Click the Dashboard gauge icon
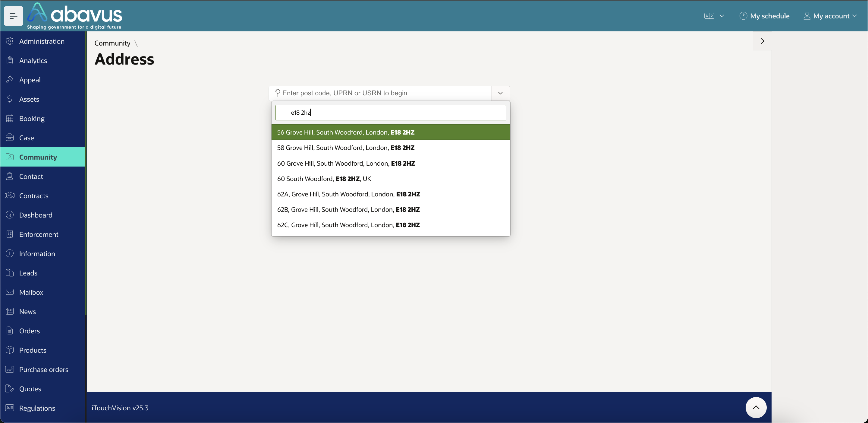The width and height of the screenshot is (868, 423). pos(10,215)
